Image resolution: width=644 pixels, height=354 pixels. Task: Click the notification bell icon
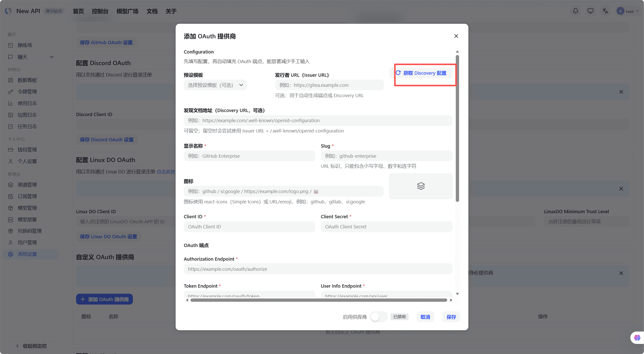[x=575, y=11]
